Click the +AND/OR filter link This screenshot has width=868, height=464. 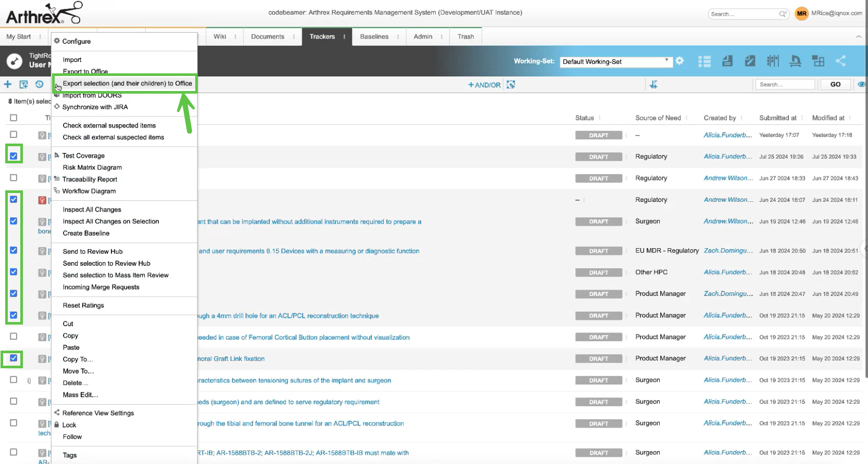tap(484, 85)
